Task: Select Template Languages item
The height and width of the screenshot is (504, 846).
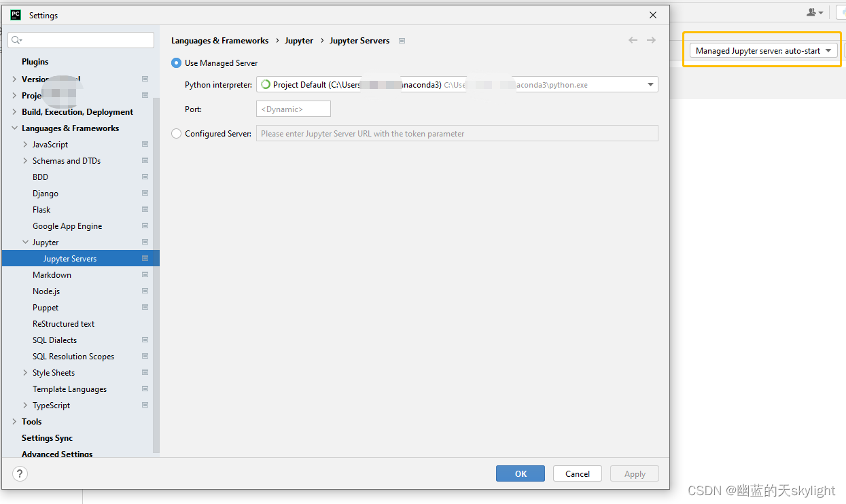Action: [69, 389]
